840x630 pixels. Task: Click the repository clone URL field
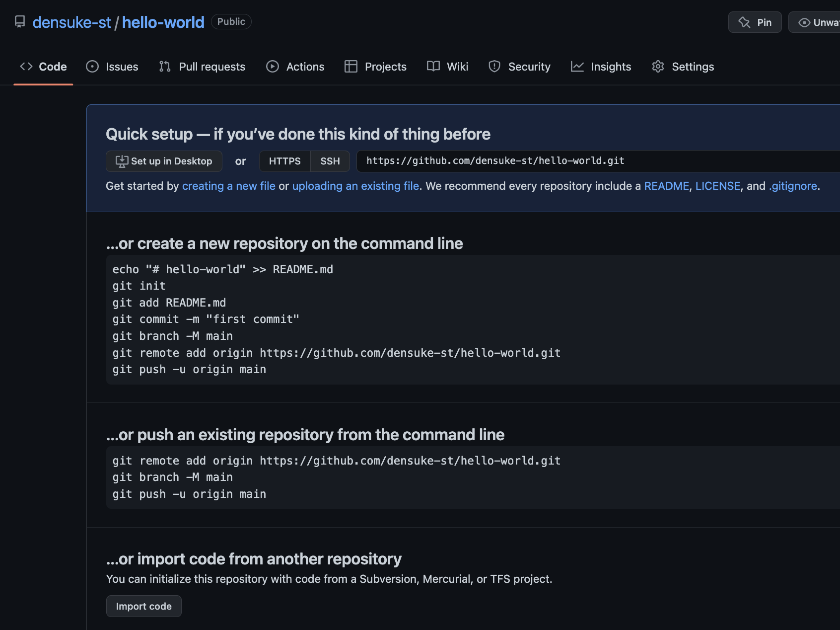click(x=598, y=161)
